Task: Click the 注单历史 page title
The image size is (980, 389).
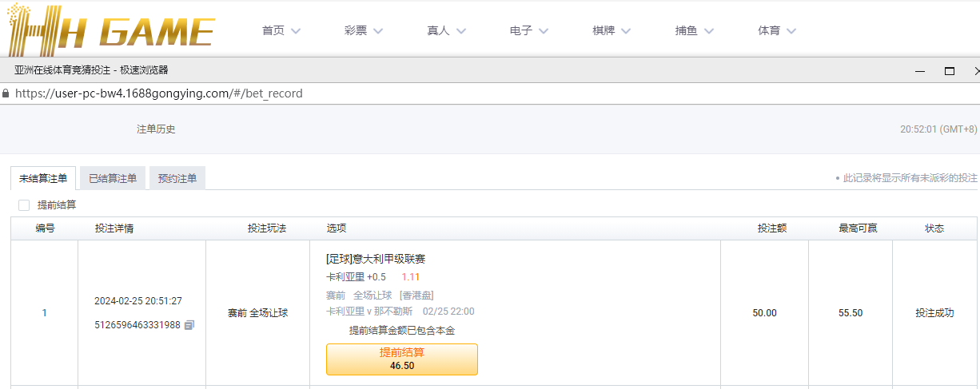Action: (156, 129)
